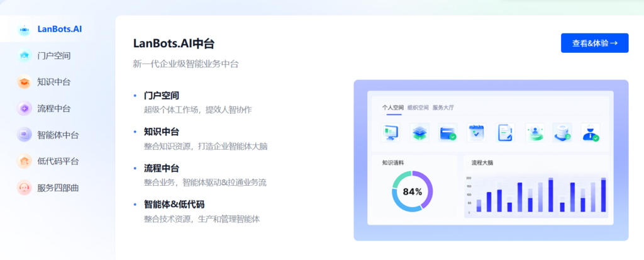The width and height of the screenshot is (644, 260).
Task: Click the database stack shield icon
Action: (x=562, y=133)
